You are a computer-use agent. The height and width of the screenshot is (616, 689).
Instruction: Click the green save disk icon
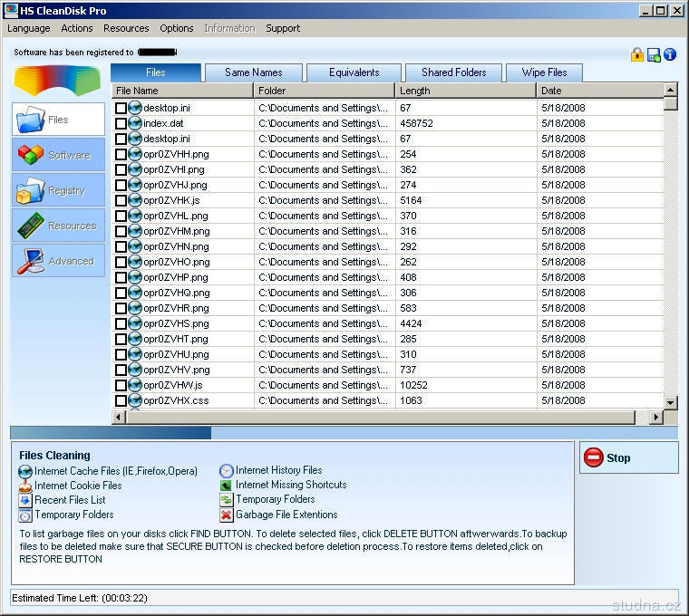click(654, 54)
